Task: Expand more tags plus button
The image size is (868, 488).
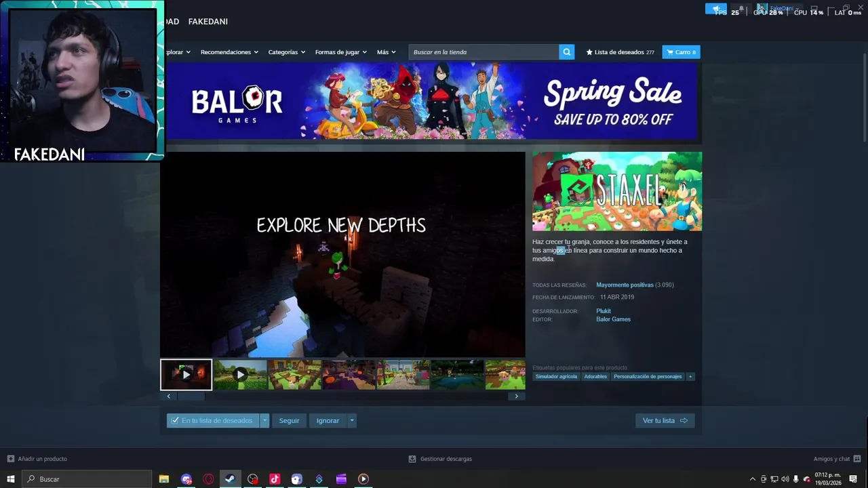Action: coord(690,377)
